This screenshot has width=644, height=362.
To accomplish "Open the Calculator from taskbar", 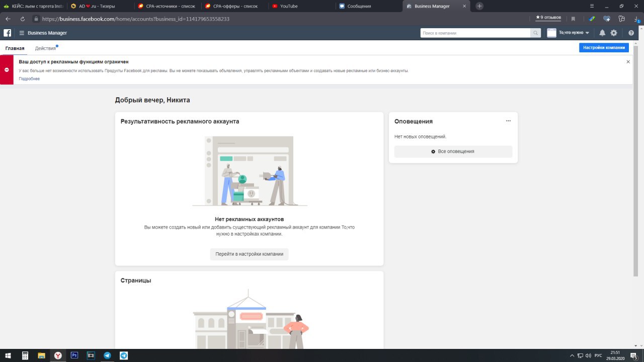I will (x=25, y=355).
